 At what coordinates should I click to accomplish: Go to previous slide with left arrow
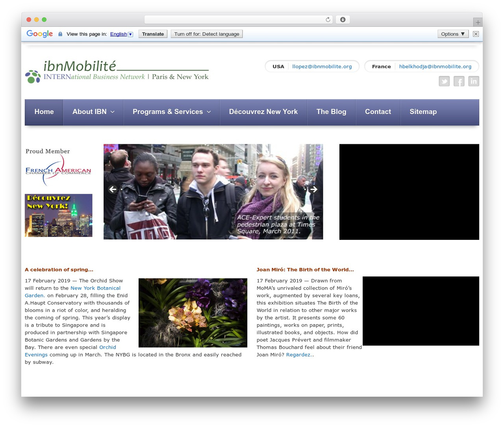(113, 189)
